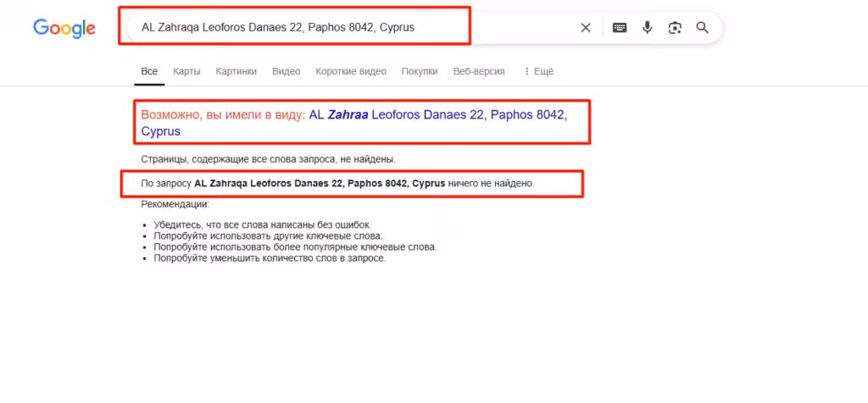The height and width of the screenshot is (403, 868).
Task: Click text 'Попробуйте уменьшить количество слов в запросе.'
Action: coord(270,258)
